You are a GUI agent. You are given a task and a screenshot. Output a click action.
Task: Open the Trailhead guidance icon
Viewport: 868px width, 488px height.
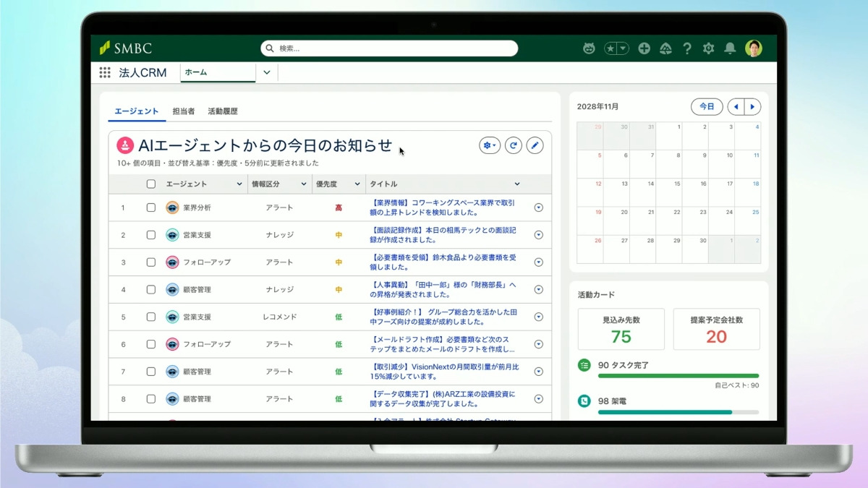pos(666,48)
